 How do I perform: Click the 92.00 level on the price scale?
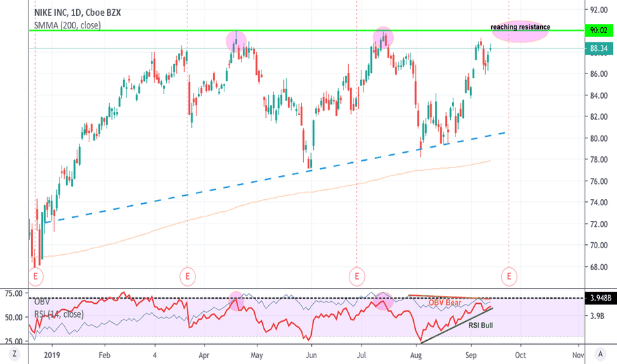click(599, 9)
